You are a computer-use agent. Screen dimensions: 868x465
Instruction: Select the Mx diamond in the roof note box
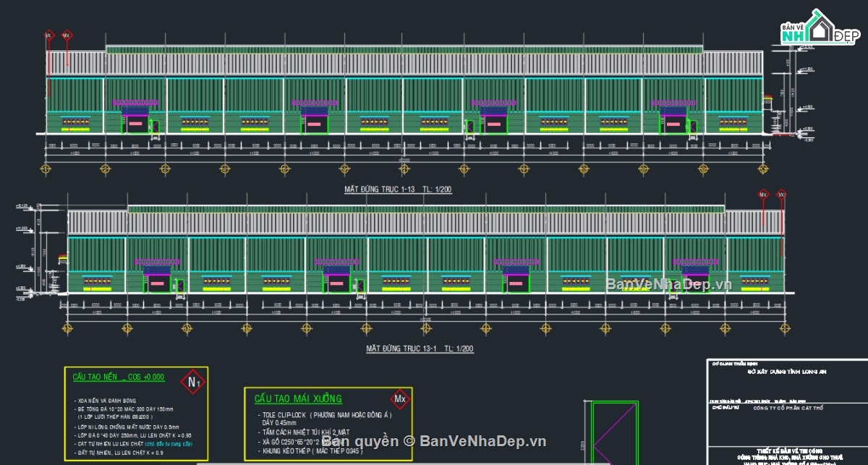coord(399,398)
